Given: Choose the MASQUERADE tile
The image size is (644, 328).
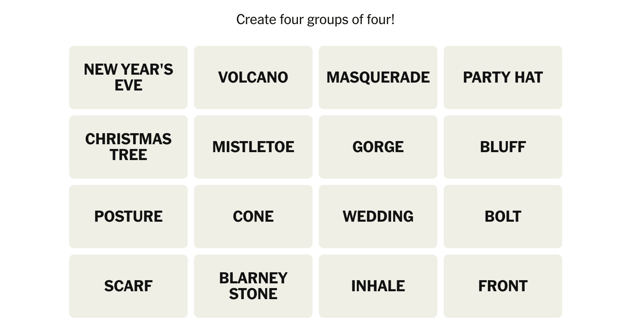Looking at the screenshot, I should [x=378, y=77].
